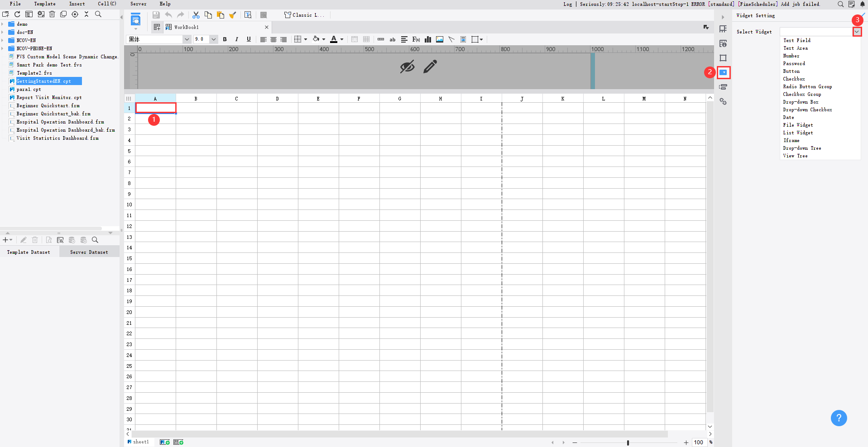868x447 pixels.
Task: Click the blue help question mark button
Action: point(839,418)
